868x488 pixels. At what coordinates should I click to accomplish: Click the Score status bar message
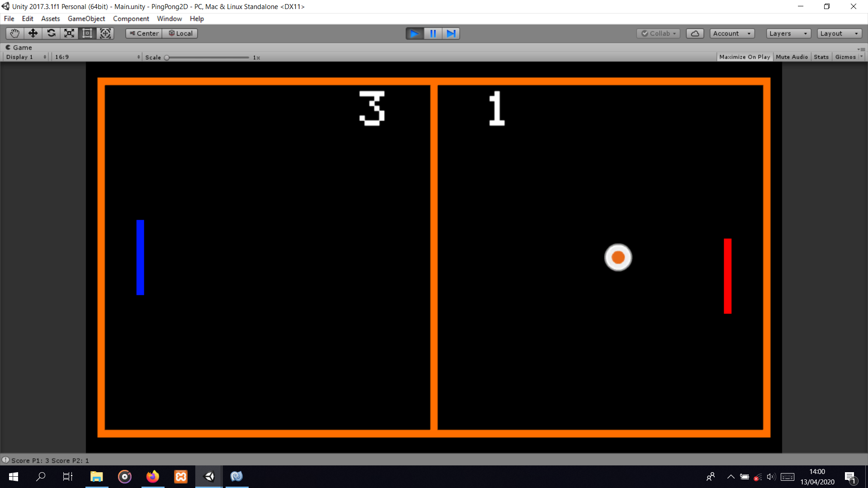point(50,460)
